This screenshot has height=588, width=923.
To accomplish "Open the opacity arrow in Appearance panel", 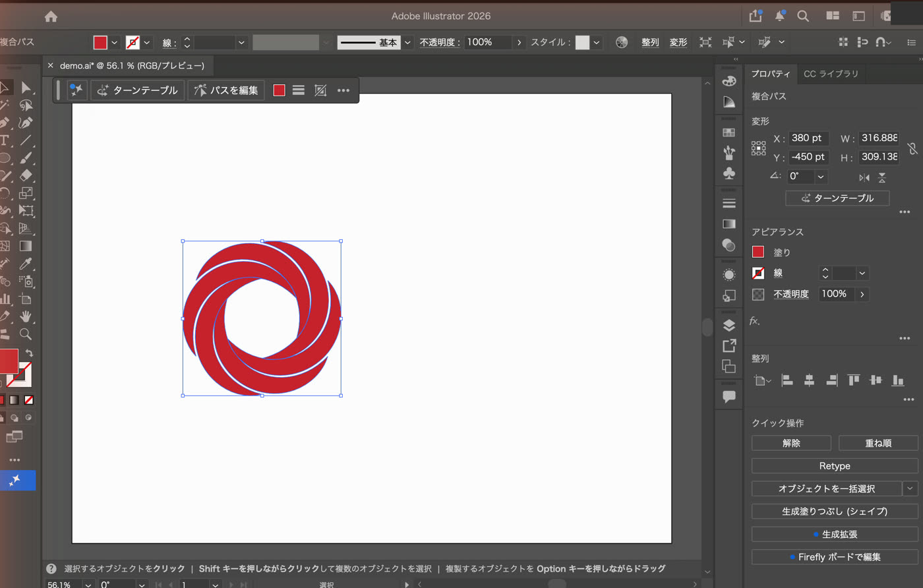I will pyautogui.click(x=862, y=294).
